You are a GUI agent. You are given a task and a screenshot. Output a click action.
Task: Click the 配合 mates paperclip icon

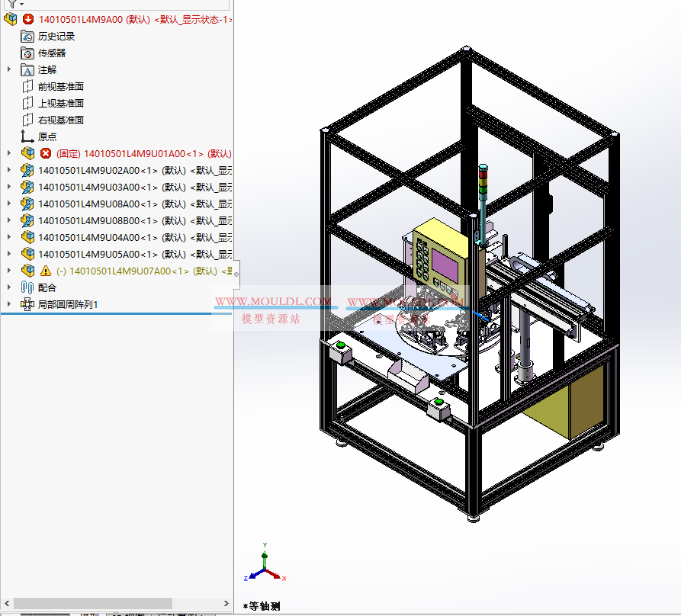(27, 287)
